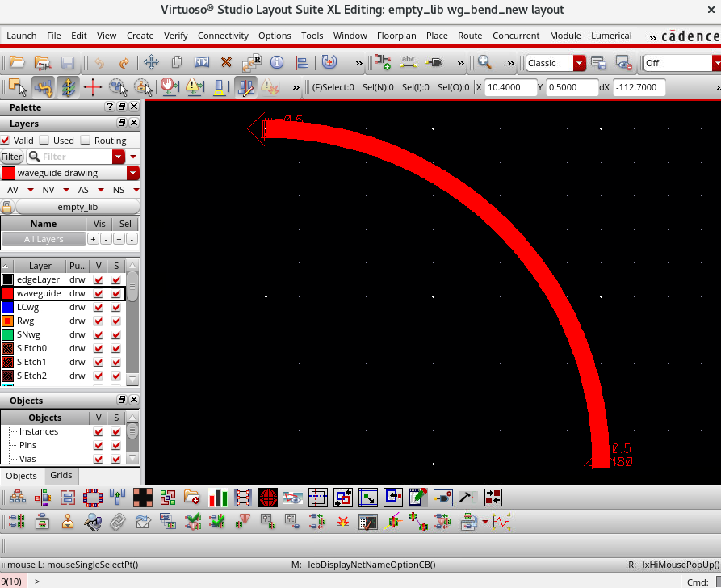Toggle the Used layers checkbox
Viewport: 721px width, 588px height.
[x=44, y=140]
